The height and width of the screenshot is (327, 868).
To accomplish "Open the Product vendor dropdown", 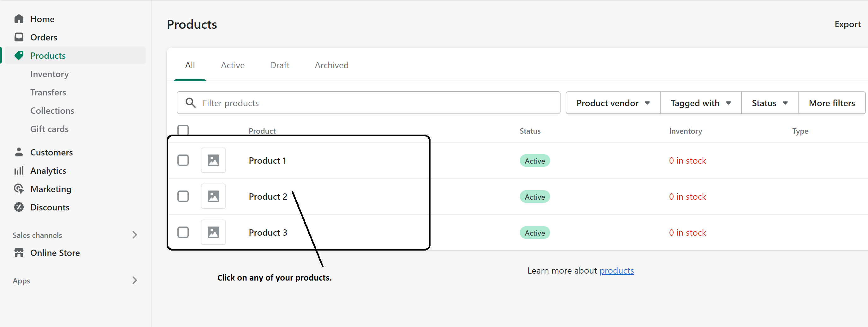I will 613,103.
